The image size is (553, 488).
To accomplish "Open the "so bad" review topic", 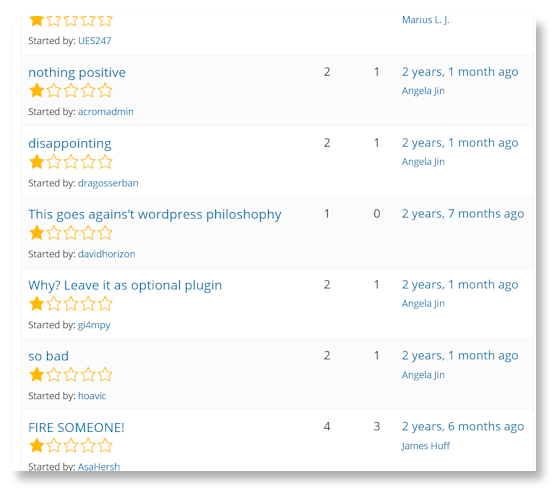I will click(48, 356).
